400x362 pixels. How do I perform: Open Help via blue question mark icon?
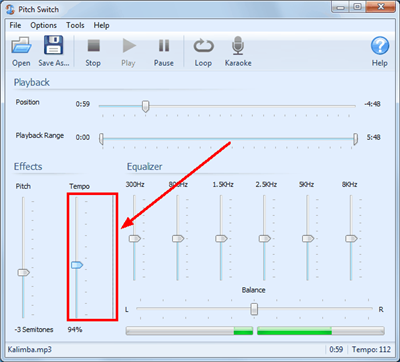(x=380, y=46)
